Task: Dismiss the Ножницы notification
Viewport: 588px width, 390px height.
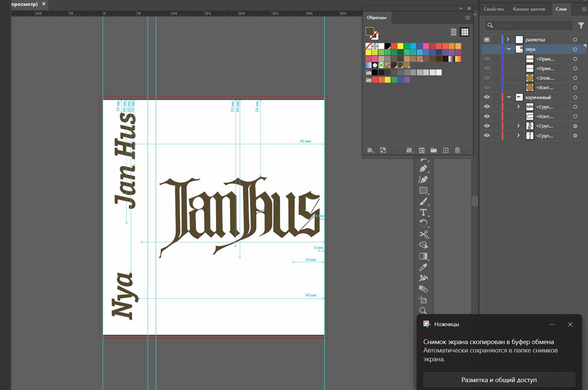Action: coord(570,325)
